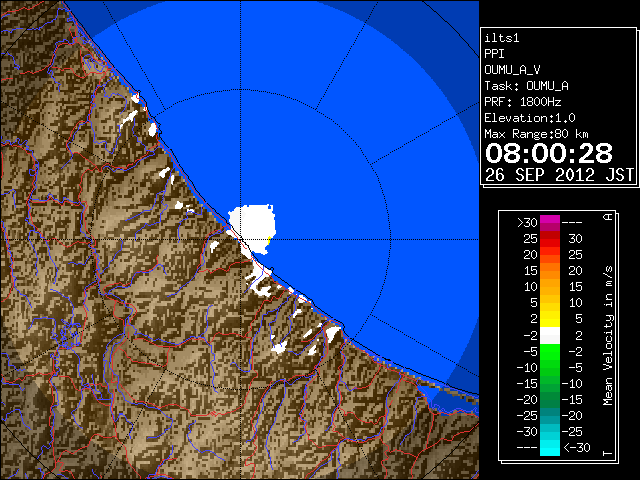Select the date 26 SEP 2012 JST

click(x=559, y=175)
